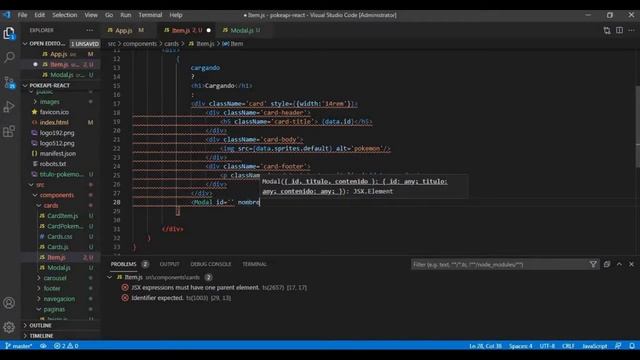
Task: Expand the images folder
Action: 49,102
